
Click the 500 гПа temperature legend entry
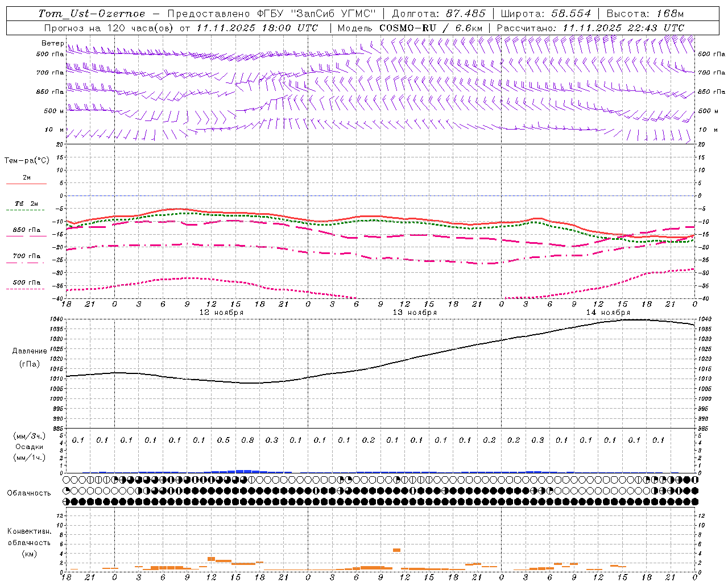pyautogui.click(x=27, y=282)
